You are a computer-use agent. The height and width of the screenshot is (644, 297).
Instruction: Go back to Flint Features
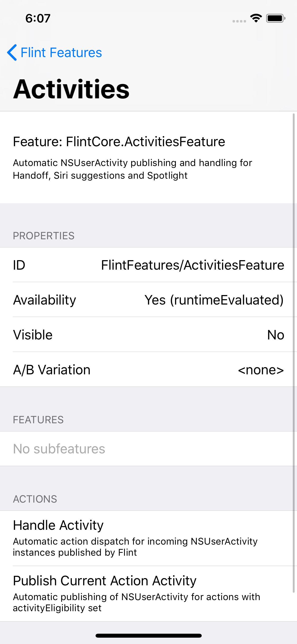point(61,52)
